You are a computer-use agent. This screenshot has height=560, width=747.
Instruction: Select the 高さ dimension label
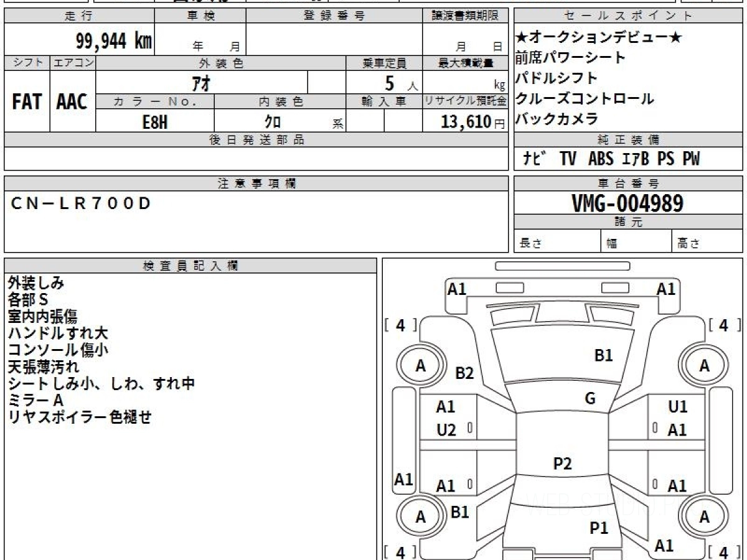(689, 244)
